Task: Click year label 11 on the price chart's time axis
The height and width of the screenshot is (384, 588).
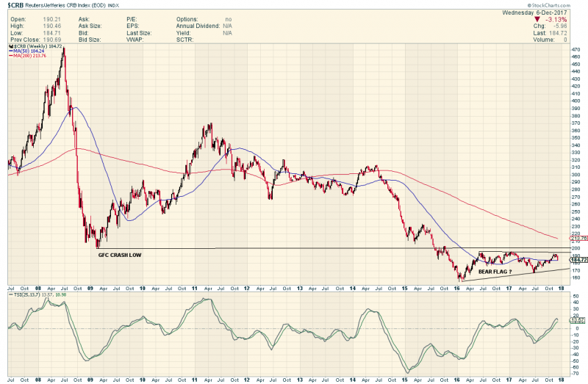Action: [x=194, y=289]
